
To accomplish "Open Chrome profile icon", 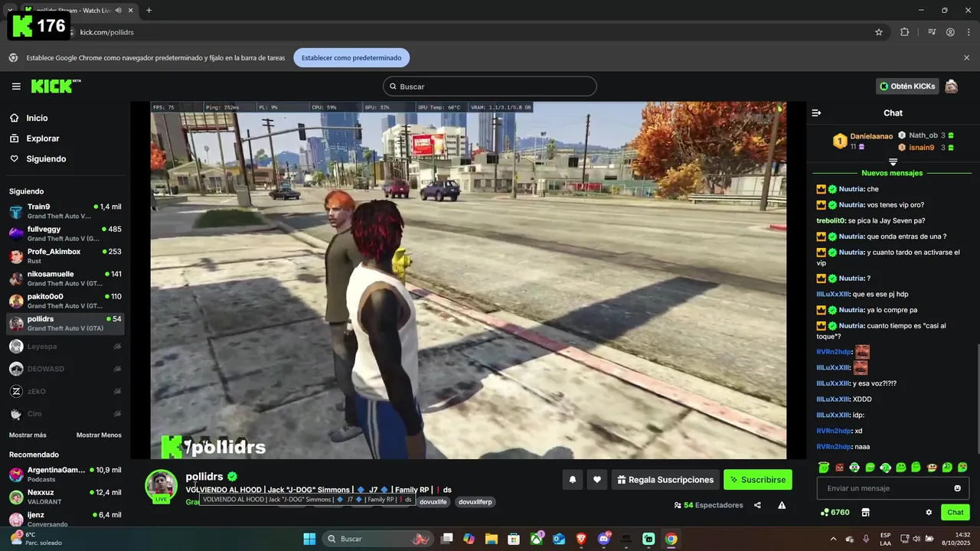I will [950, 32].
